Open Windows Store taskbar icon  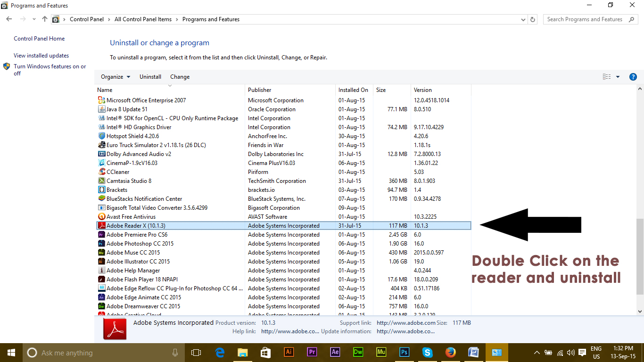pos(265,352)
